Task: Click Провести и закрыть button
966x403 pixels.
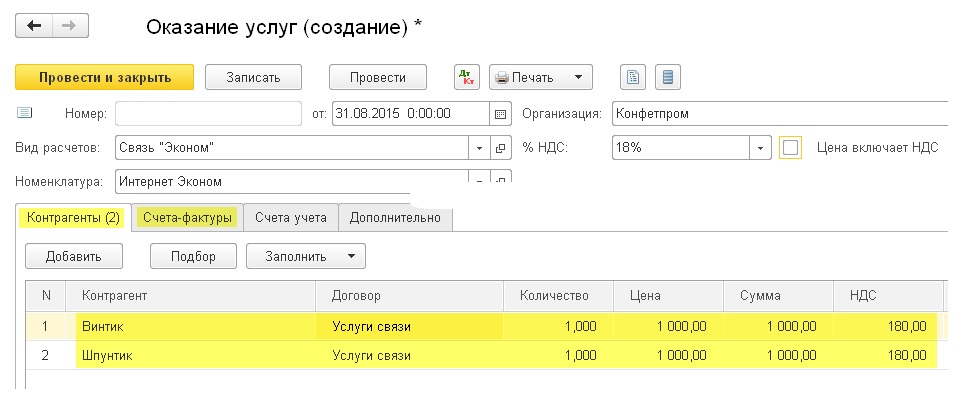Action: 105,78
